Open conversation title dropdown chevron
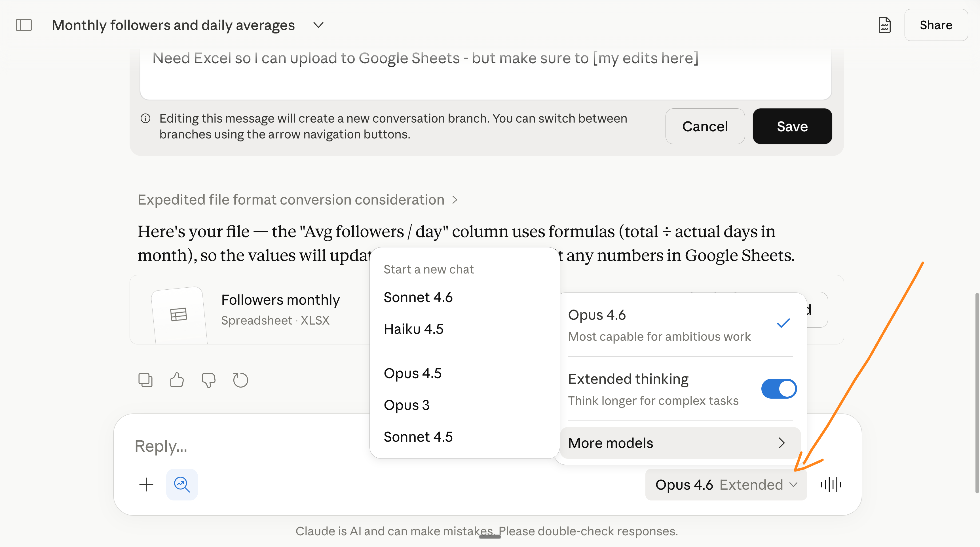Image resolution: width=980 pixels, height=547 pixels. click(318, 25)
